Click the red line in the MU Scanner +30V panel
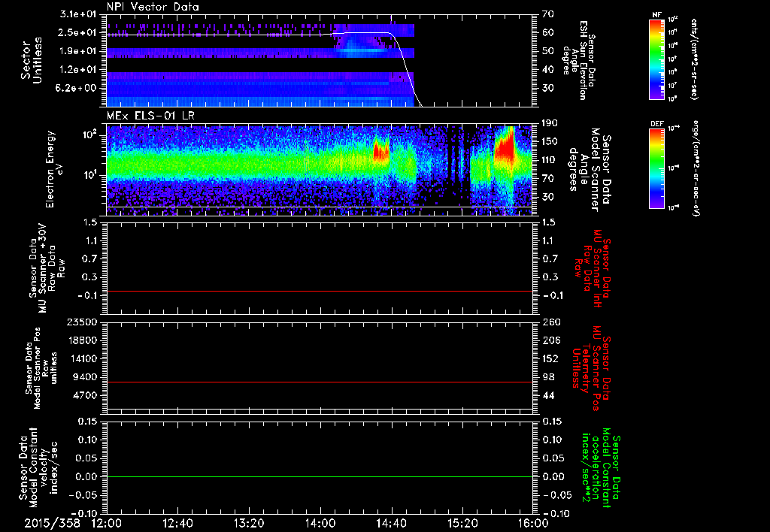The image size is (770, 532). click(320, 292)
